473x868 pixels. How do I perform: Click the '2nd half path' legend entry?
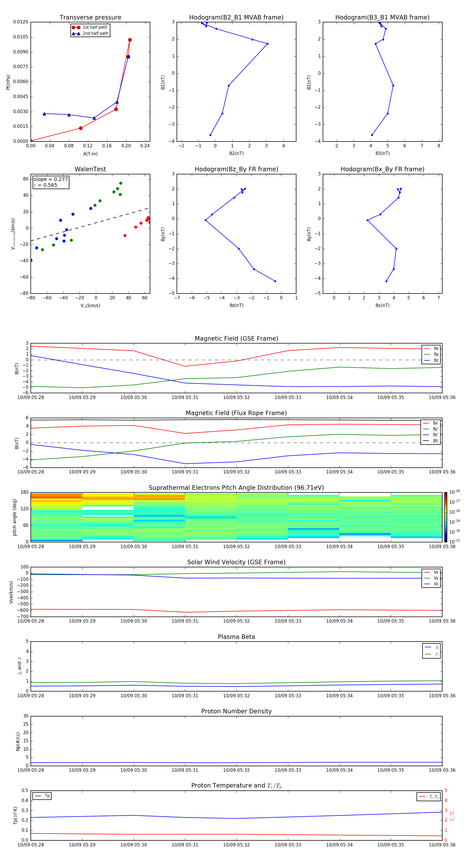(x=90, y=33)
